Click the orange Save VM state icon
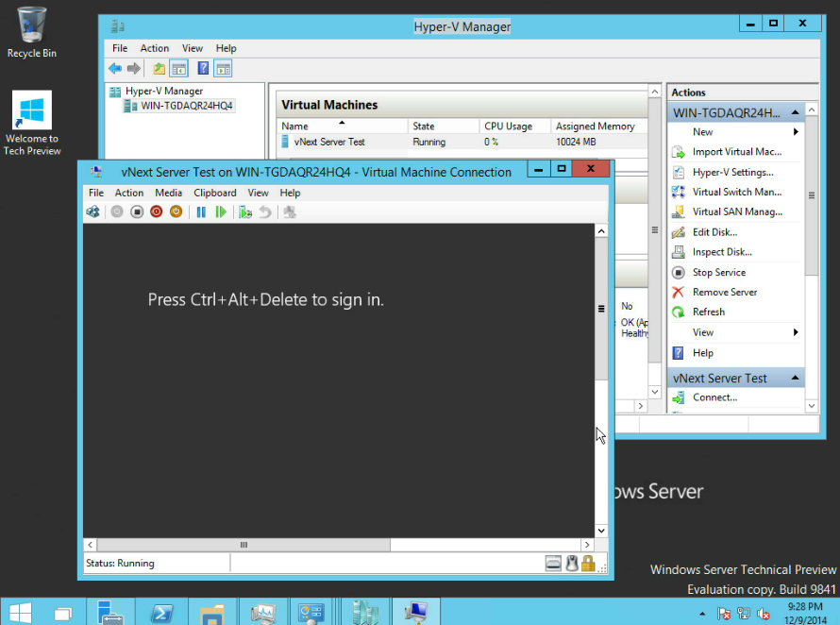840x625 pixels. (176, 212)
